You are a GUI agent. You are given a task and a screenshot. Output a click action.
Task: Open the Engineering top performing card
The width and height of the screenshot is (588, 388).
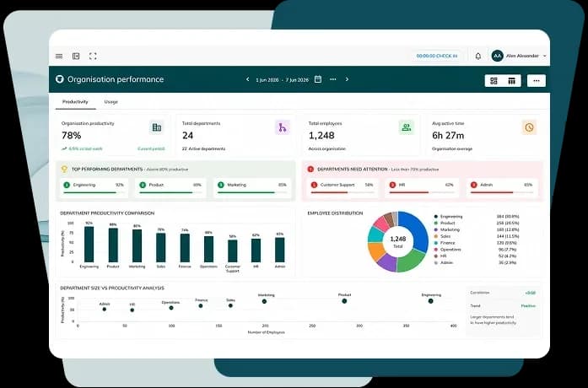point(94,188)
